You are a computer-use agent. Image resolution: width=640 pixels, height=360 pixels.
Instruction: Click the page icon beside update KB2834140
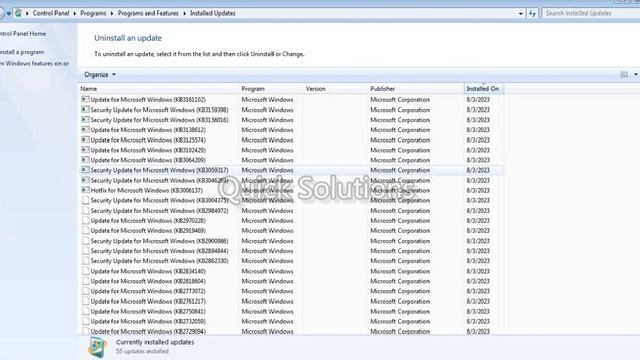tap(85, 271)
